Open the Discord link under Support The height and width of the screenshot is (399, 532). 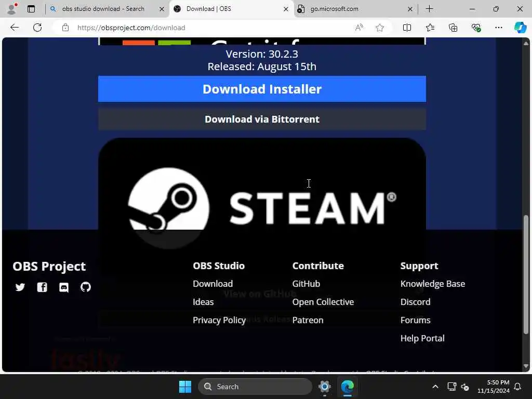[415, 302]
